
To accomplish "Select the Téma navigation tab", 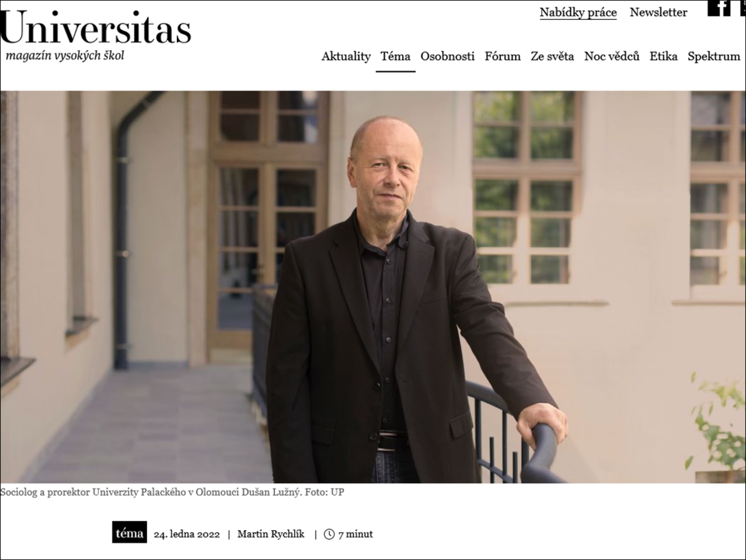I will coord(396,57).
